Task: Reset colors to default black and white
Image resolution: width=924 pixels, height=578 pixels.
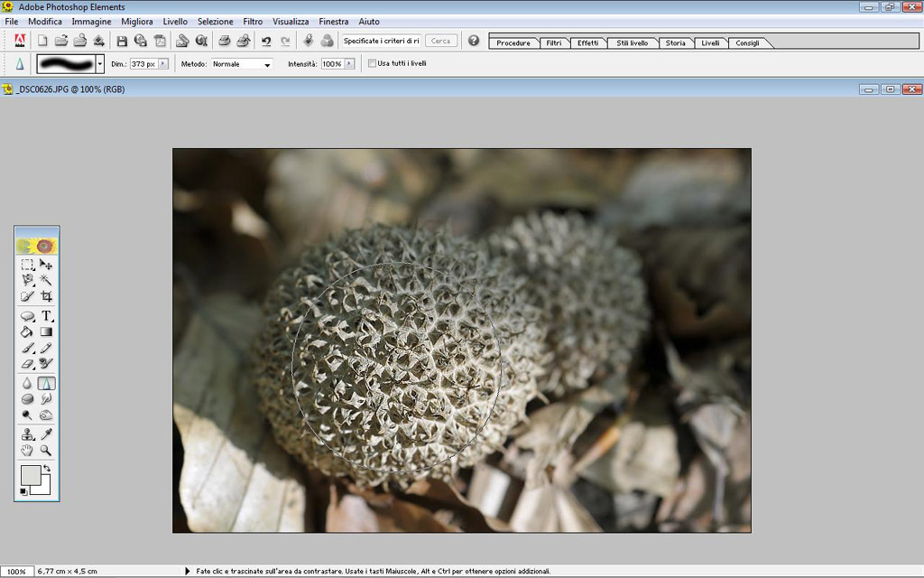Action: click(23, 492)
